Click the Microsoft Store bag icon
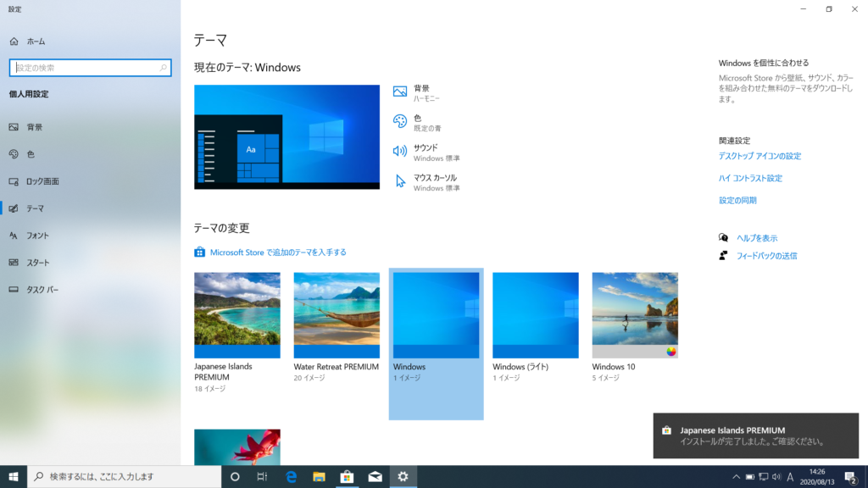The width and height of the screenshot is (868, 488). click(199, 252)
